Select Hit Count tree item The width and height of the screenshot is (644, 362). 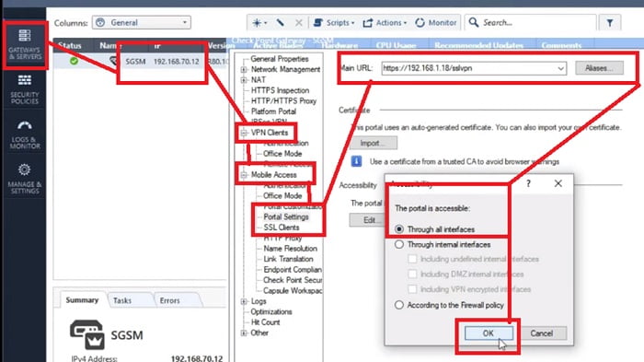click(265, 322)
